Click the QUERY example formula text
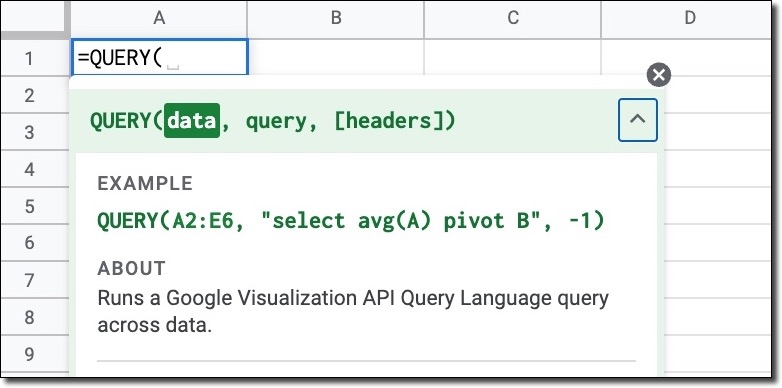The width and height of the screenshot is (782, 388). pyautogui.click(x=351, y=221)
